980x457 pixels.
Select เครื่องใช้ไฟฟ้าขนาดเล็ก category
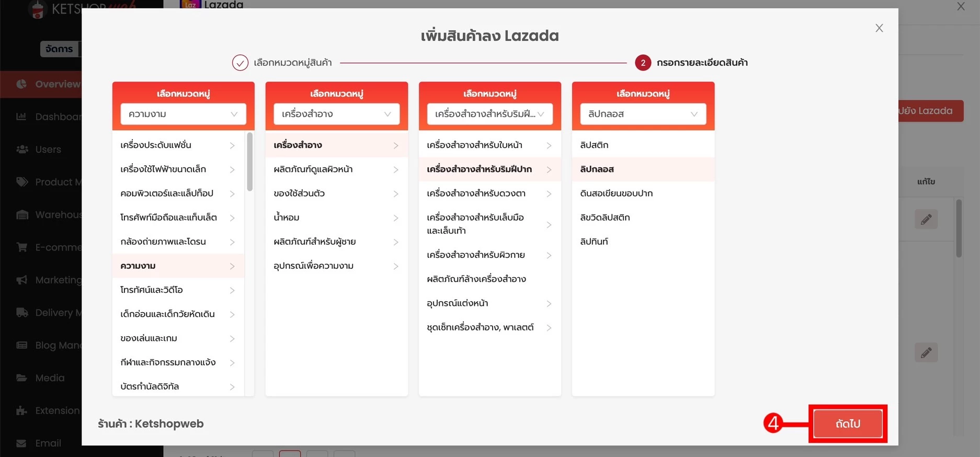(178, 169)
